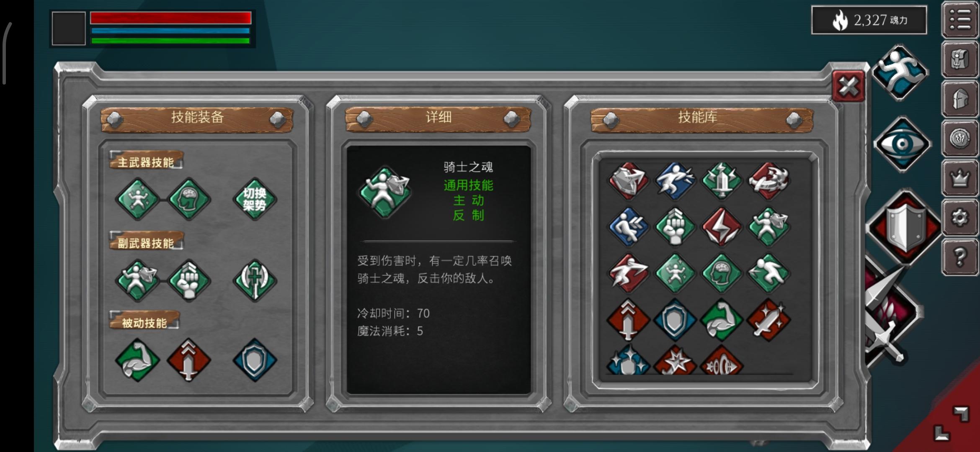Open the helmet equipment sidebar tab
The image size is (980, 452).
960,99
